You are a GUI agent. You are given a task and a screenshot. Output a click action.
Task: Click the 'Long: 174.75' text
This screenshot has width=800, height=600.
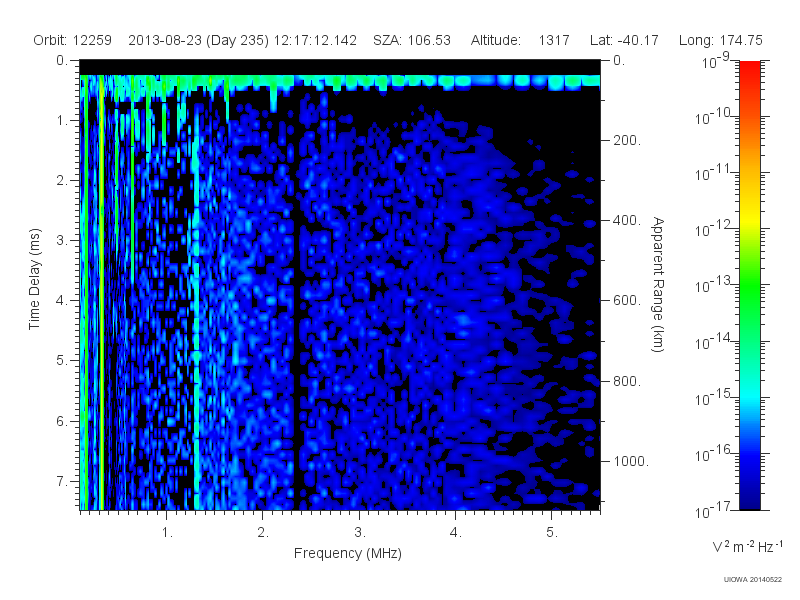[720, 40]
